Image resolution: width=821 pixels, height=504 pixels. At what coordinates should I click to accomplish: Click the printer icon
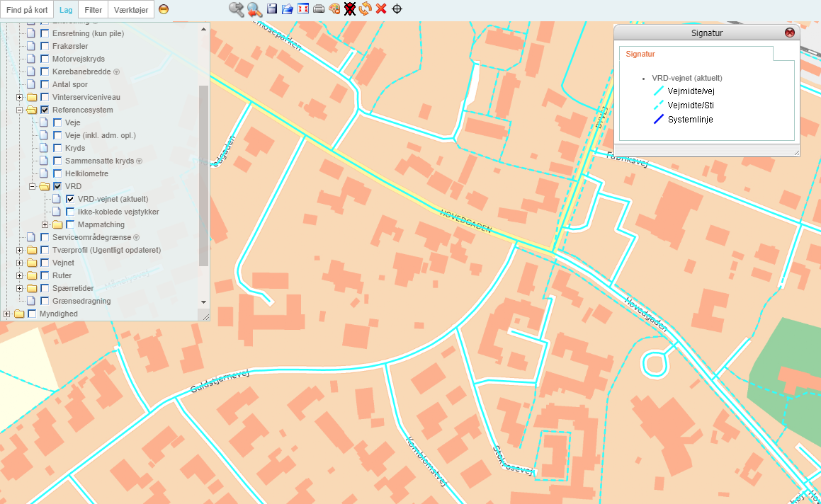pyautogui.click(x=318, y=9)
